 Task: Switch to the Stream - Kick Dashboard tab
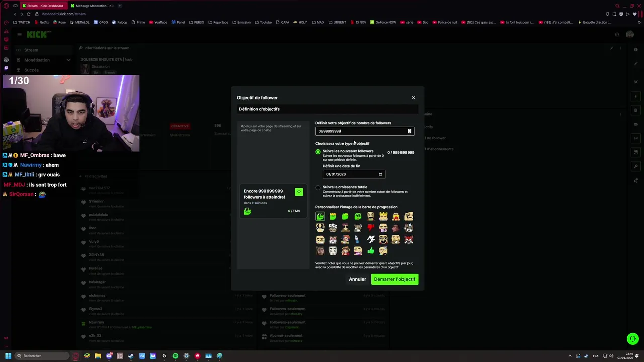coord(44,6)
